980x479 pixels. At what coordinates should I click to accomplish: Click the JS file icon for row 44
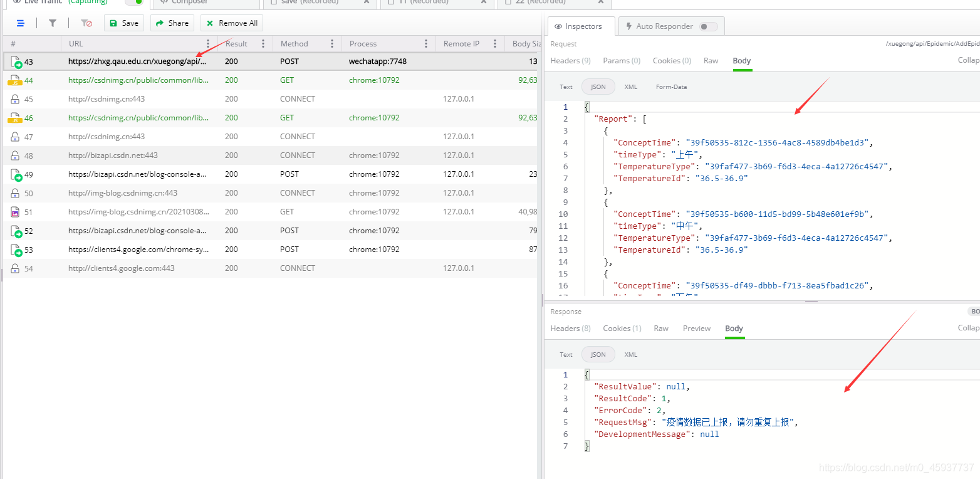14,80
